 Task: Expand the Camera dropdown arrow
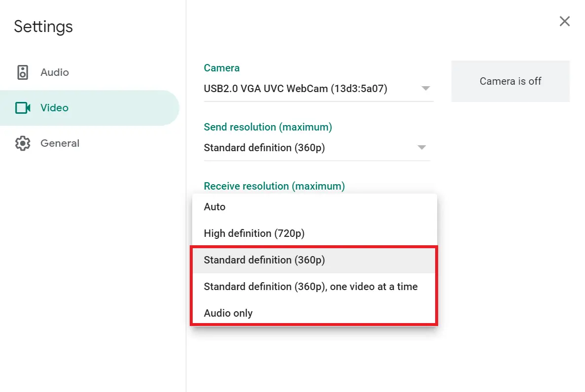point(426,88)
